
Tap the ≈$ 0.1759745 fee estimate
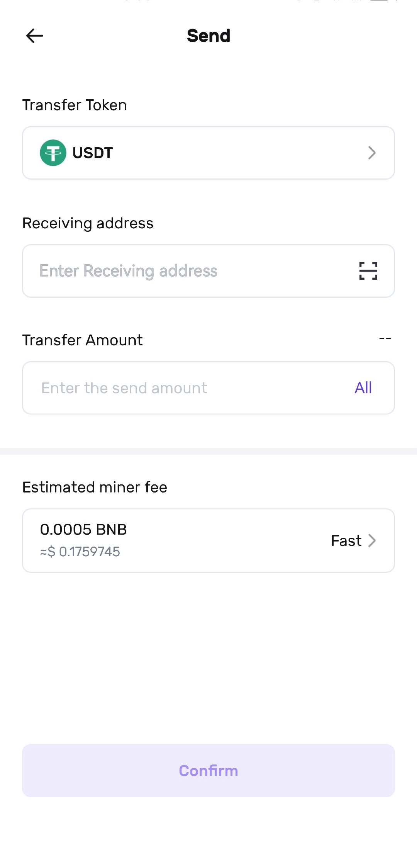pyautogui.click(x=80, y=552)
